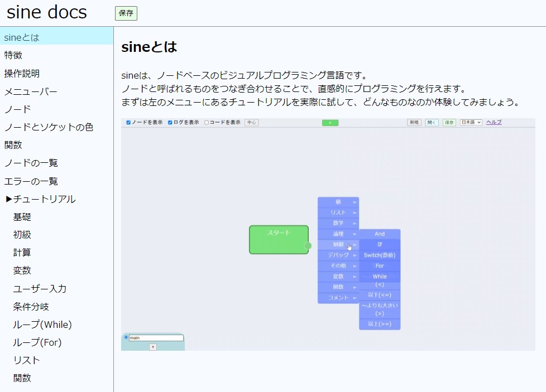
Task: Open the 基礎 tutorial
Action: (x=22, y=217)
